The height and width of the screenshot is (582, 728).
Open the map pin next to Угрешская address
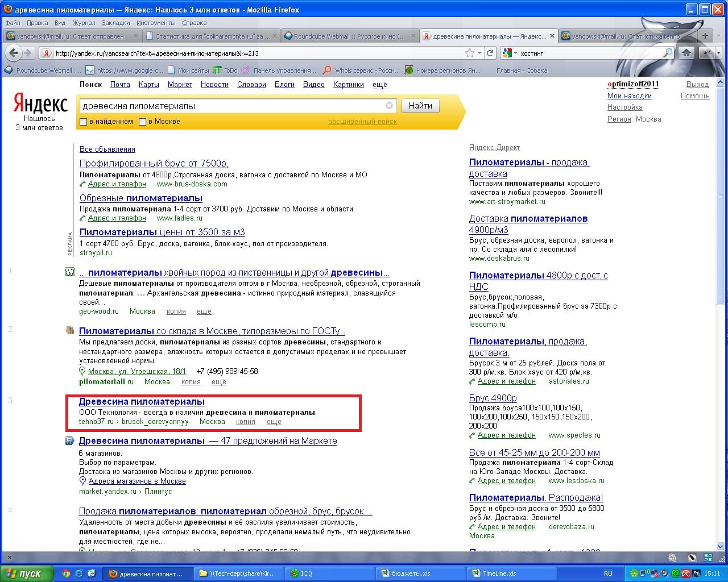coord(82,371)
